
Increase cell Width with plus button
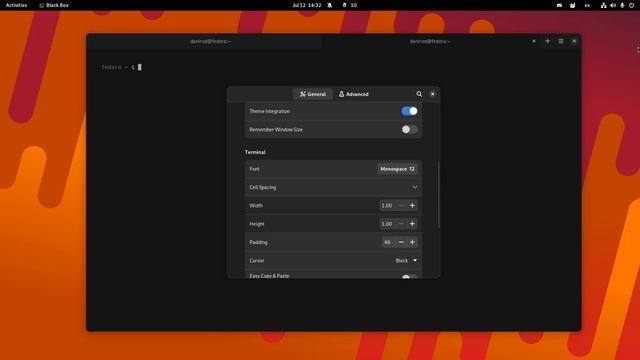click(x=412, y=206)
